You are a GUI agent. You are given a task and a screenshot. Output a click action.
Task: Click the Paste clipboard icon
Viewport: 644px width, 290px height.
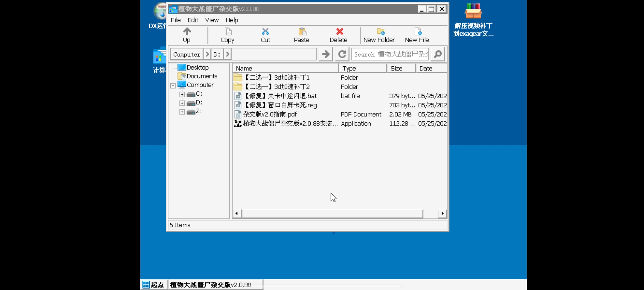tap(302, 32)
